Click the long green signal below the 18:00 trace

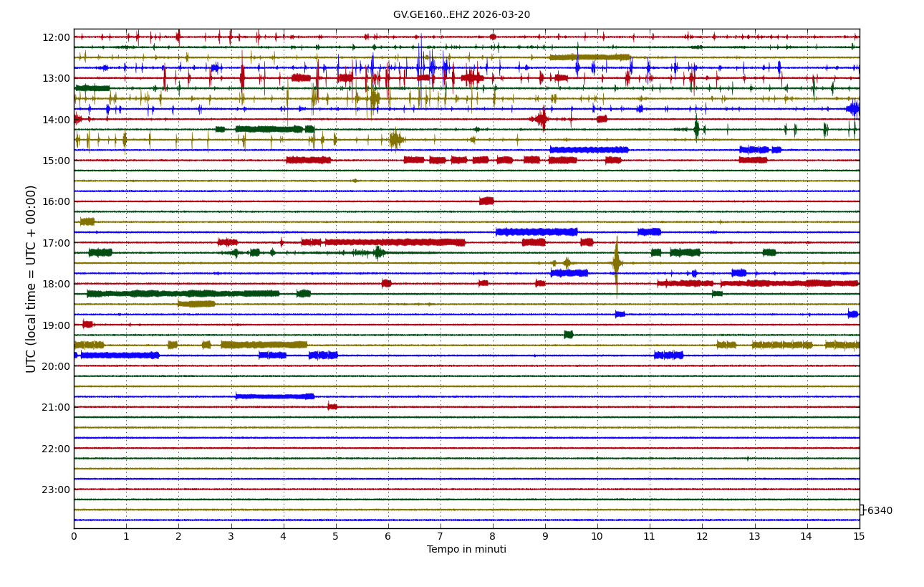point(183,294)
